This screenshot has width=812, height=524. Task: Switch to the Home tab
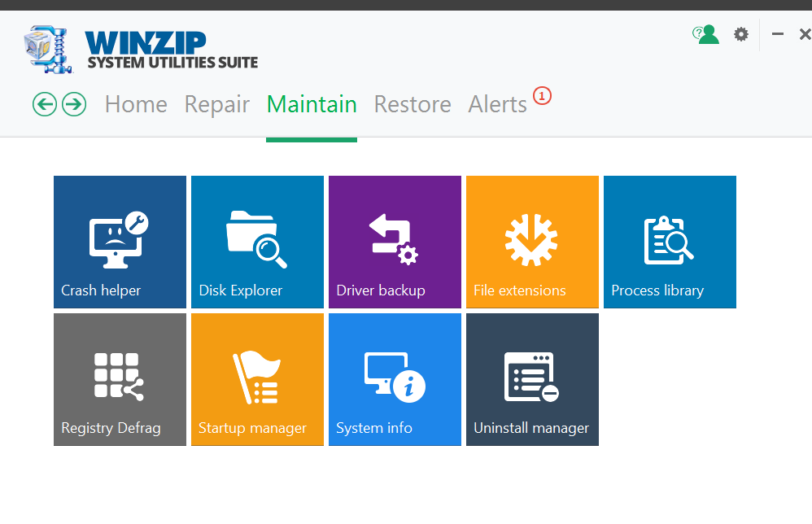tap(136, 104)
